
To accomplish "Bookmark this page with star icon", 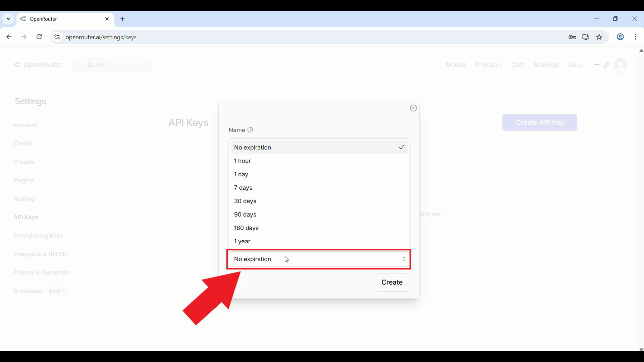I will point(600,37).
